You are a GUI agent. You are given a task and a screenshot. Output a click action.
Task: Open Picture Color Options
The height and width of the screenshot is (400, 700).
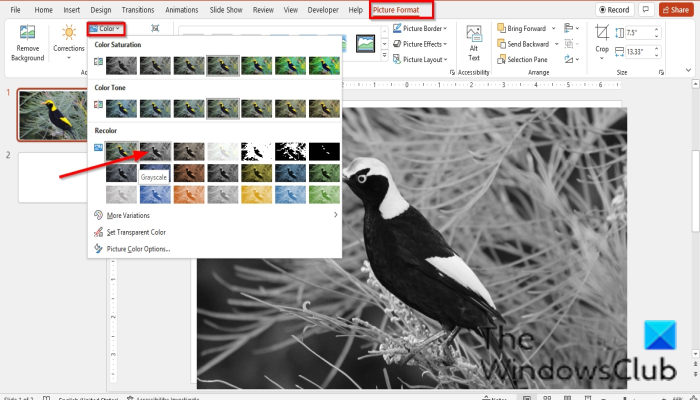pyautogui.click(x=138, y=248)
